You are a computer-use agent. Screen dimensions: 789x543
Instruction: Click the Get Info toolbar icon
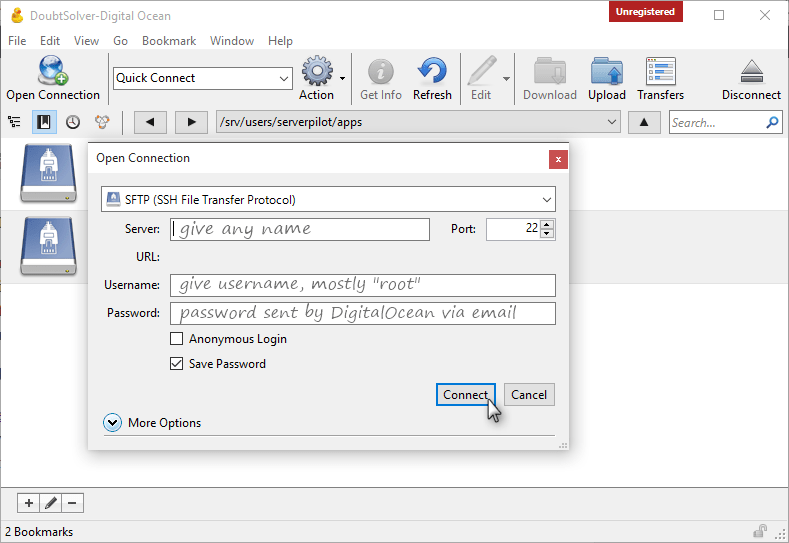[x=380, y=71]
